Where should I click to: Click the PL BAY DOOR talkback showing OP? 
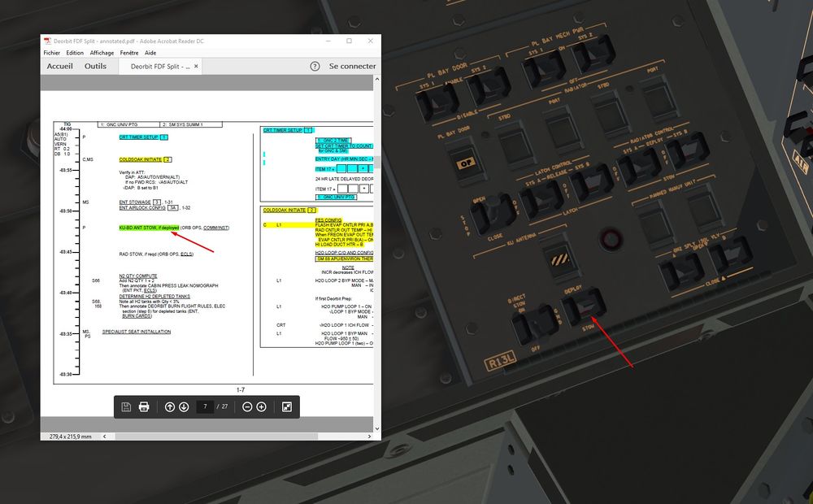click(465, 163)
